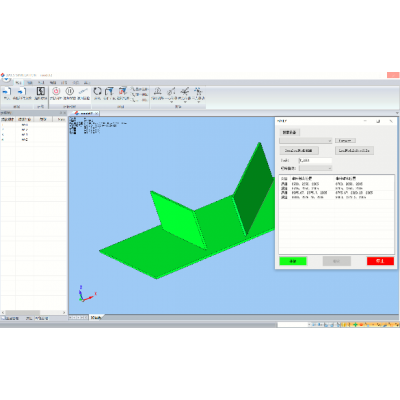Click the red button in the dialog
400x400 pixels.
coord(380,261)
